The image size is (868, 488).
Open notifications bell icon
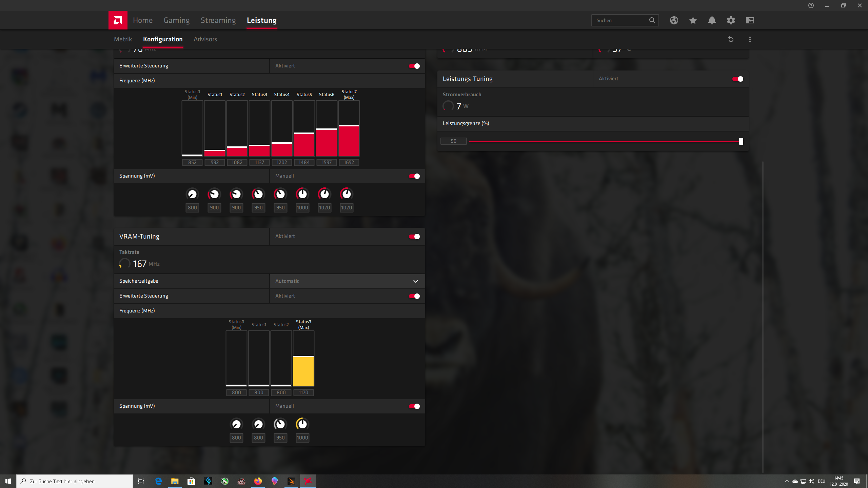point(712,20)
